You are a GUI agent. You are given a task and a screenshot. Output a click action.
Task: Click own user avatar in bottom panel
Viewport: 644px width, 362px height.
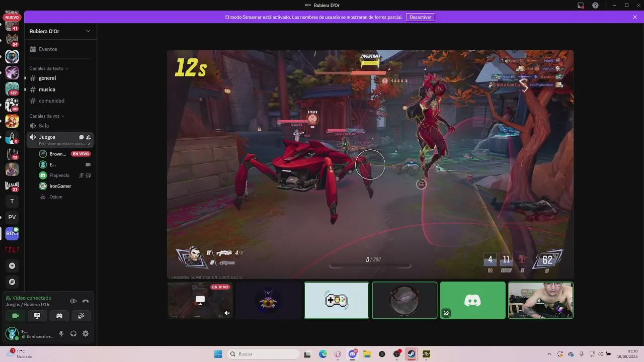tap(12, 333)
